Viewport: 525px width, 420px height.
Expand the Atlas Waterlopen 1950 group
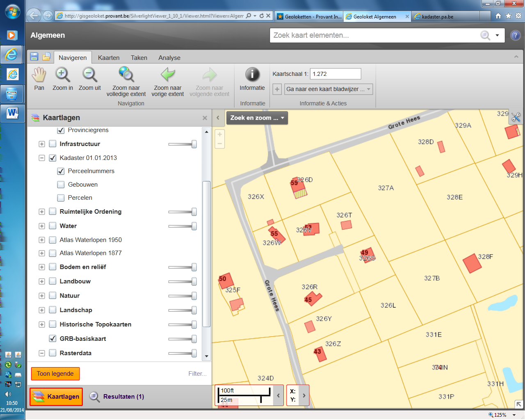(x=42, y=240)
